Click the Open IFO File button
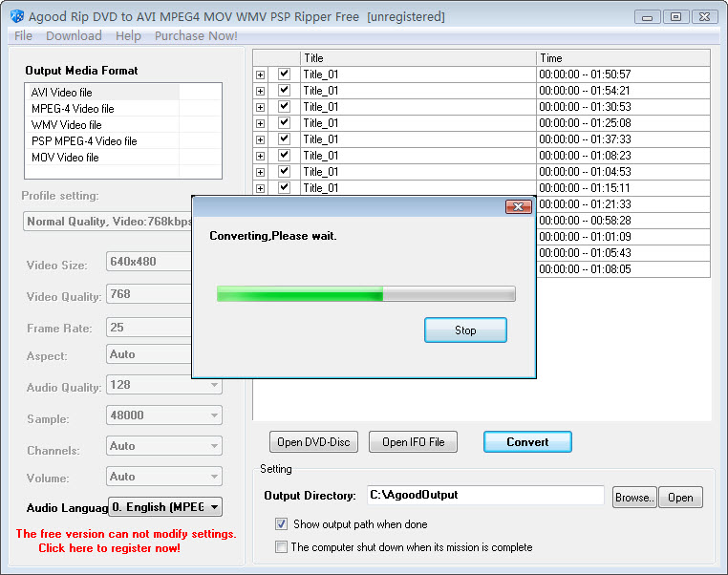Image resolution: width=728 pixels, height=575 pixels. pos(414,442)
